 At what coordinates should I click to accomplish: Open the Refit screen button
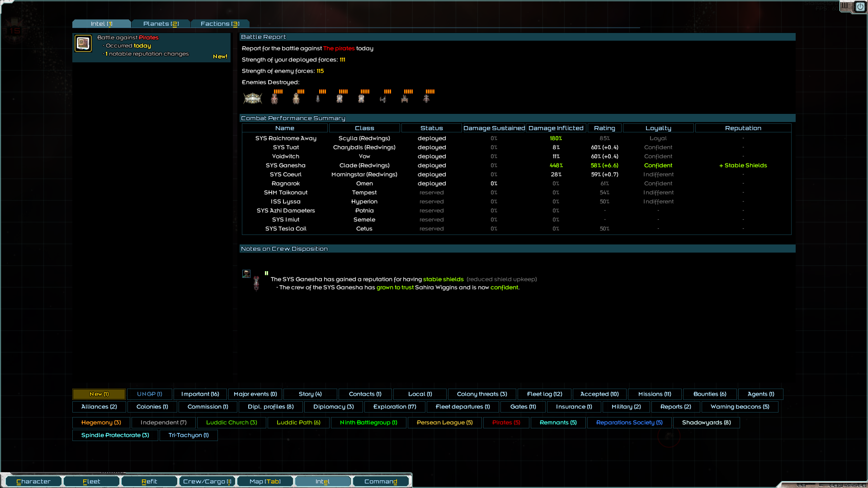[149, 481]
